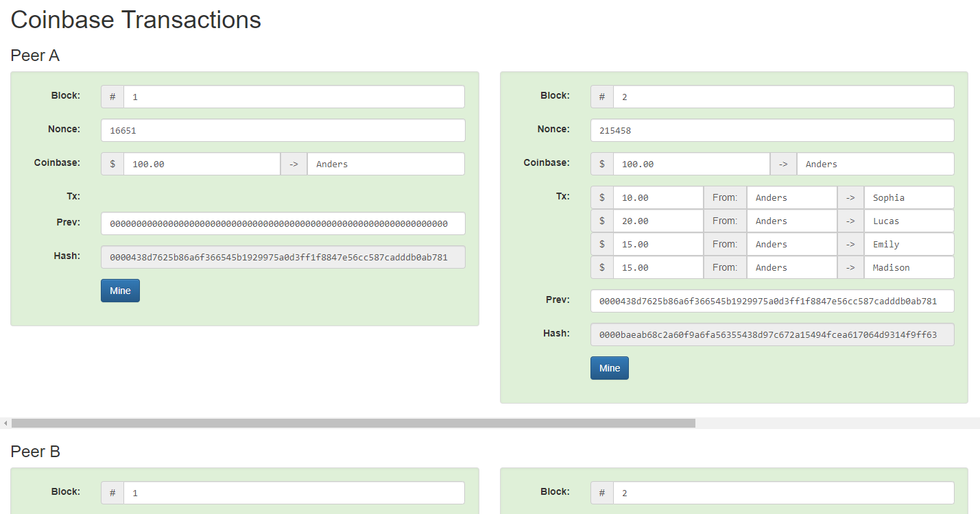Edit the coinbase amount in Peer A block 2
Image resolution: width=980 pixels, height=514 pixels.
[691, 164]
